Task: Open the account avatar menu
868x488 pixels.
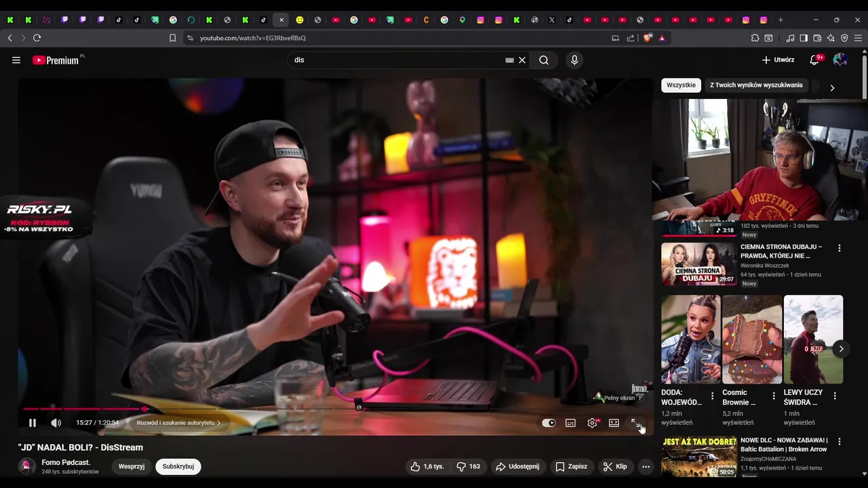Action: (x=840, y=60)
